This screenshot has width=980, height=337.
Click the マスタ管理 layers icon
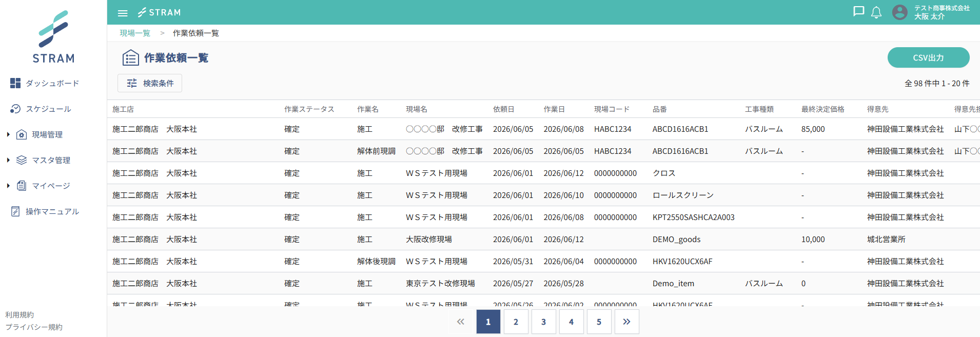[x=22, y=160]
